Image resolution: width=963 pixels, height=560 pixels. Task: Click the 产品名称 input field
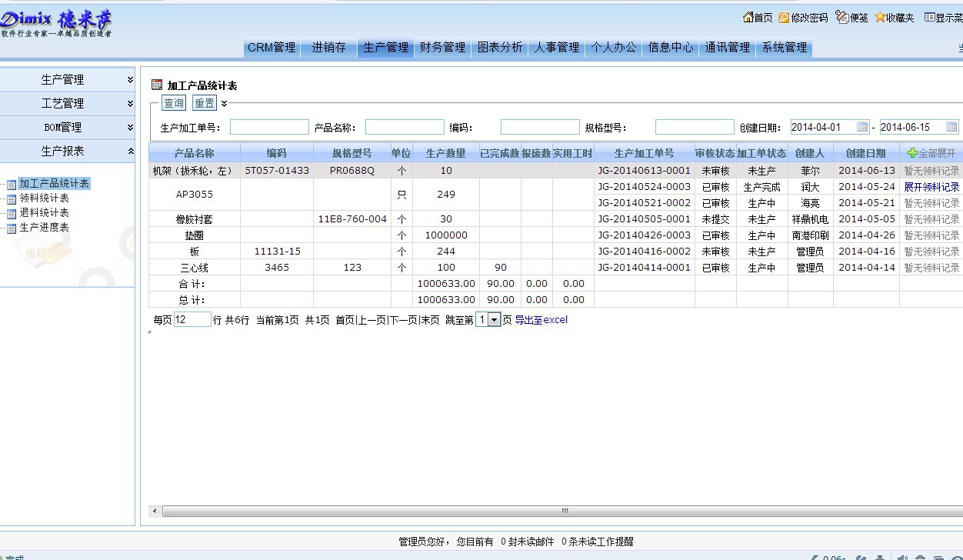tap(404, 127)
